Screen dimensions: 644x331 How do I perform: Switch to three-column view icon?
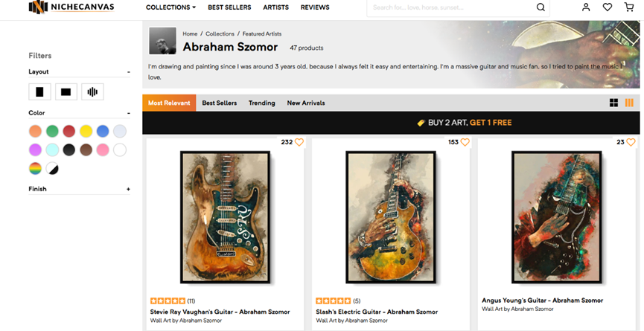(629, 103)
